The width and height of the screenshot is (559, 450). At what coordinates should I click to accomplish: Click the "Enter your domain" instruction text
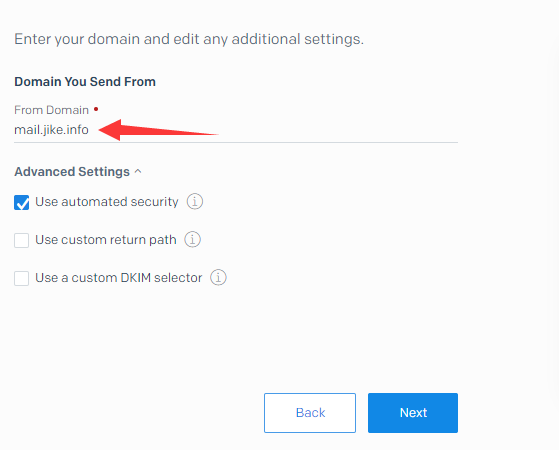189,39
